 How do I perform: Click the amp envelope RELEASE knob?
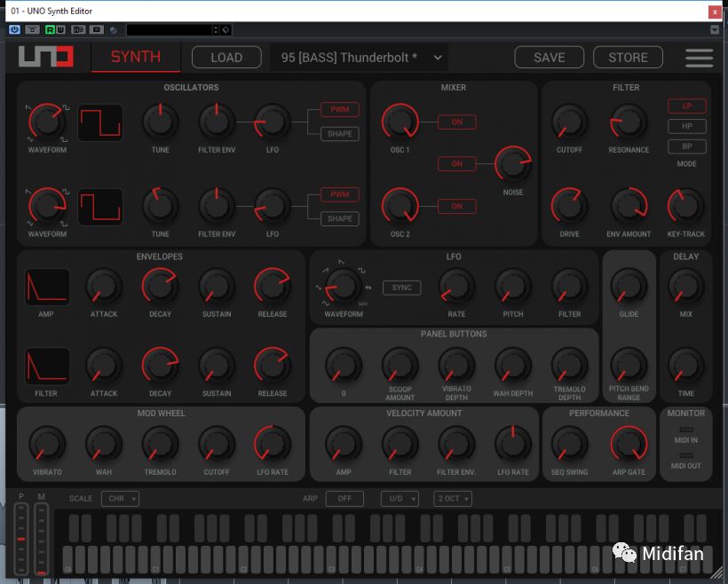pyautogui.click(x=273, y=286)
